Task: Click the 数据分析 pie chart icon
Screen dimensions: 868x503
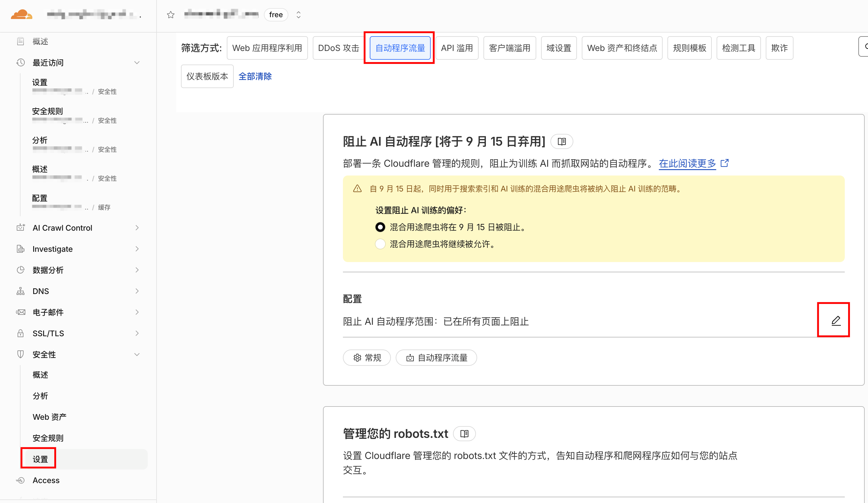Action: click(21, 270)
